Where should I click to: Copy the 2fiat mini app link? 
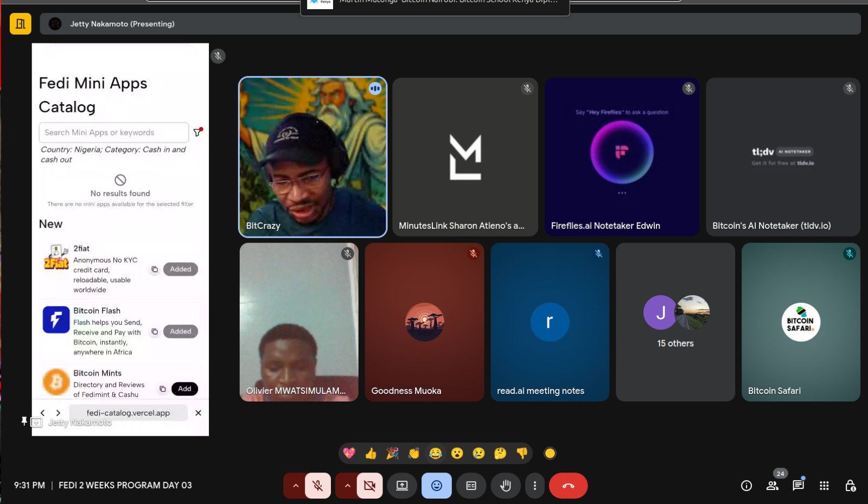coord(155,269)
